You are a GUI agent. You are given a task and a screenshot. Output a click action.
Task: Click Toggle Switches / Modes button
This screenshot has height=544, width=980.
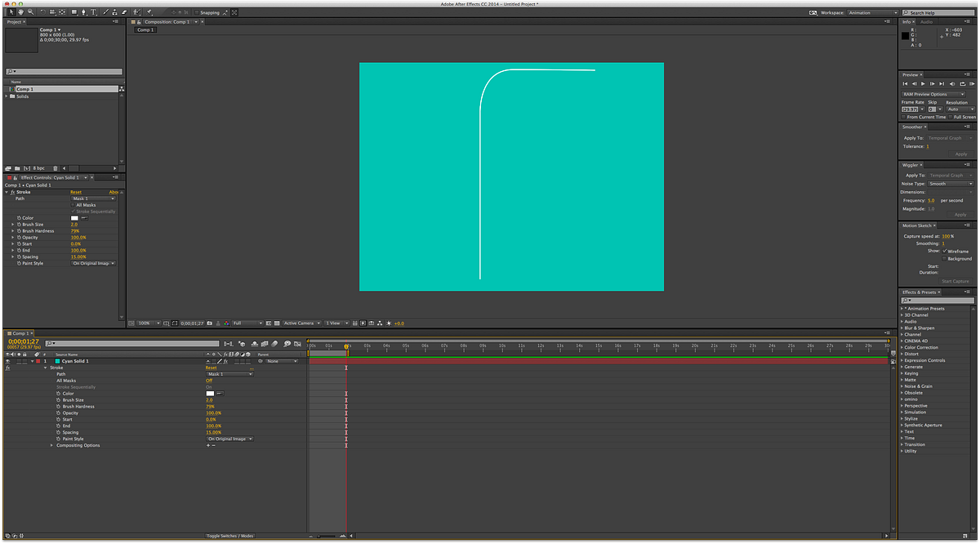pyautogui.click(x=229, y=536)
